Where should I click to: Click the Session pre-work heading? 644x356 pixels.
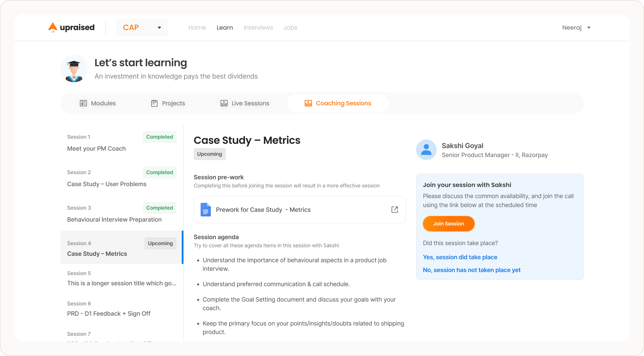218,177
